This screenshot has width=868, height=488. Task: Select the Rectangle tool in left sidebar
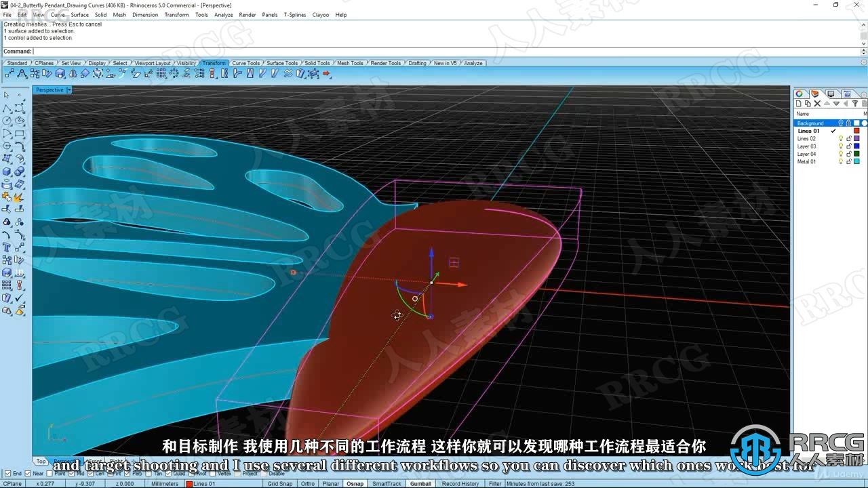(20, 134)
